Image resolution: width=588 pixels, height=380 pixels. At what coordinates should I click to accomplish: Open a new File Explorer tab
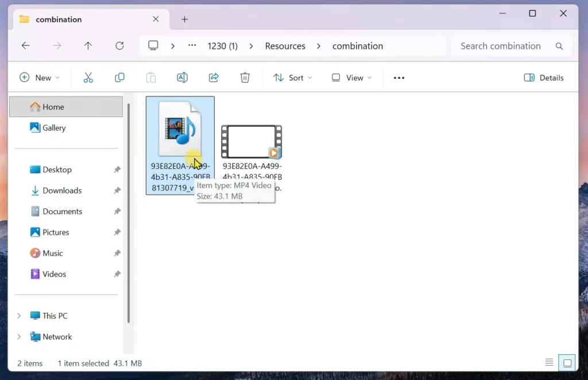184,19
